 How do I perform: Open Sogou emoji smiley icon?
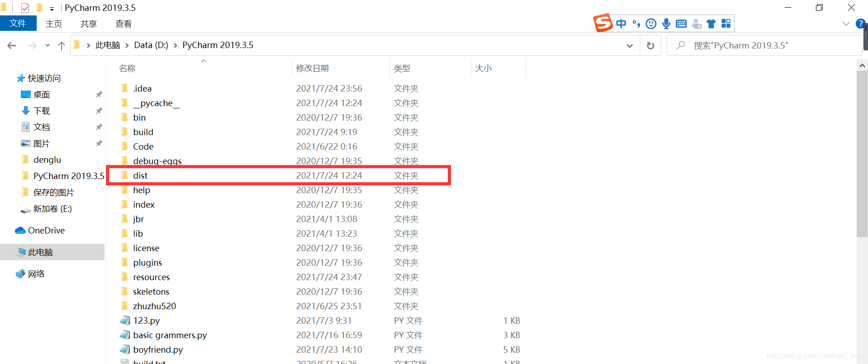(x=651, y=24)
